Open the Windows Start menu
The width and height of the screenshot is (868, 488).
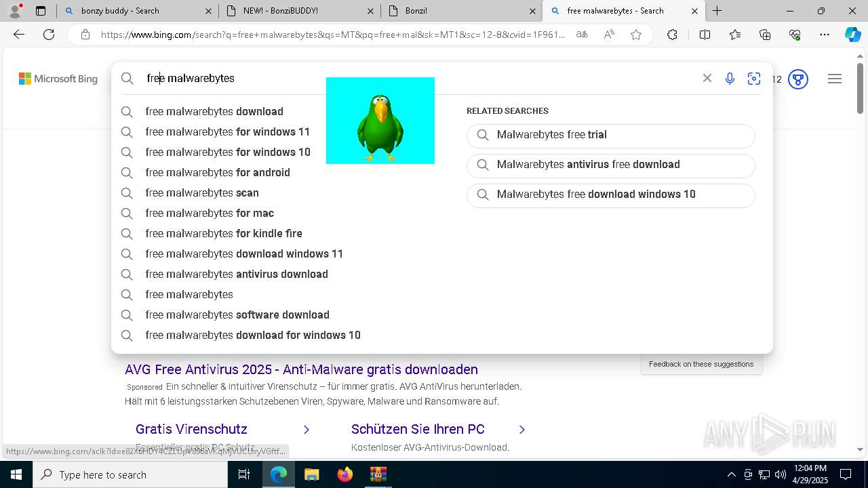[x=16, y=474]
